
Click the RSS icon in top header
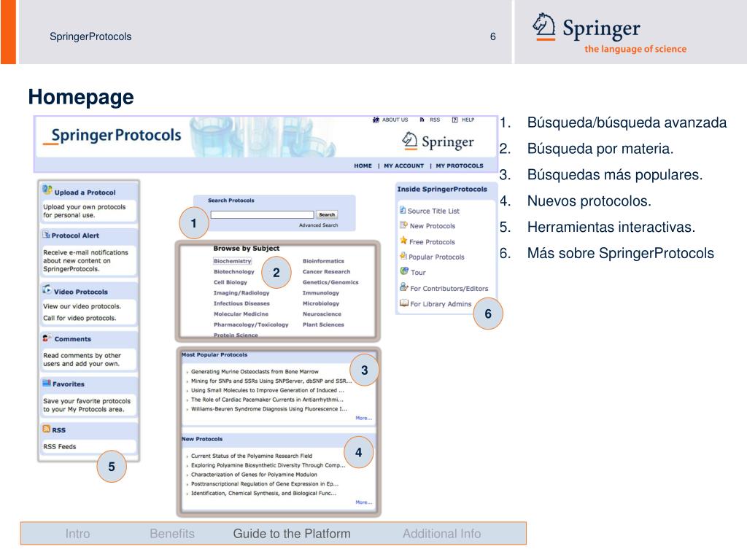pos(422,120)
